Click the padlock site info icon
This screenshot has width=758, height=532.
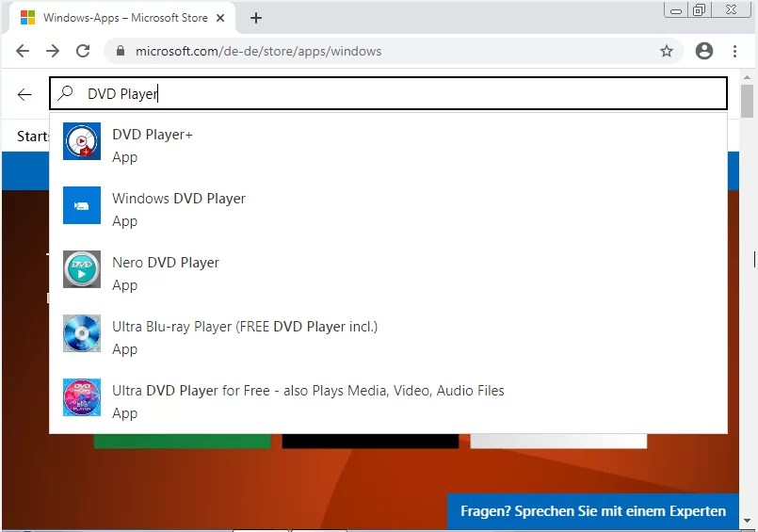[121, 51]
